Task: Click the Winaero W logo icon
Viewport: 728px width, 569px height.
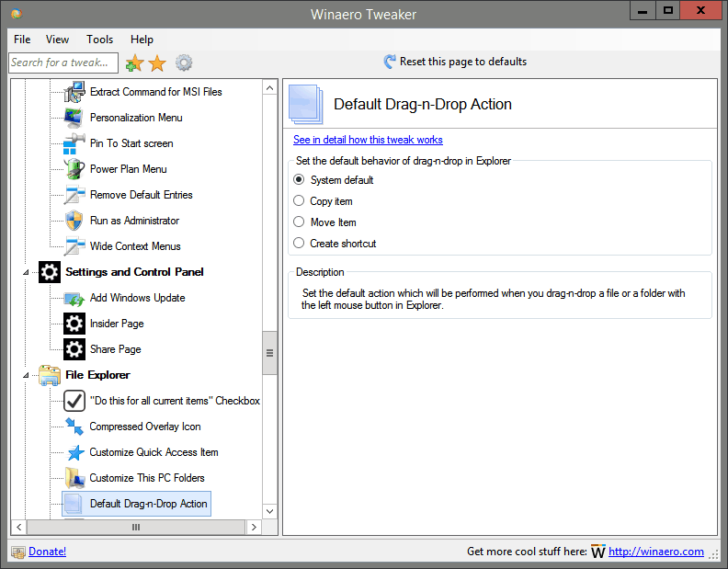Action: [598, 552]
